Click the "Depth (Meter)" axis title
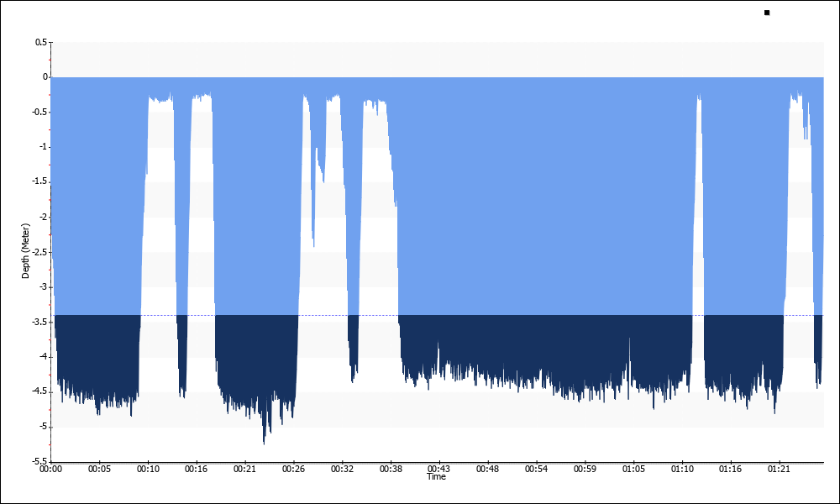 [x=25, y=251]
